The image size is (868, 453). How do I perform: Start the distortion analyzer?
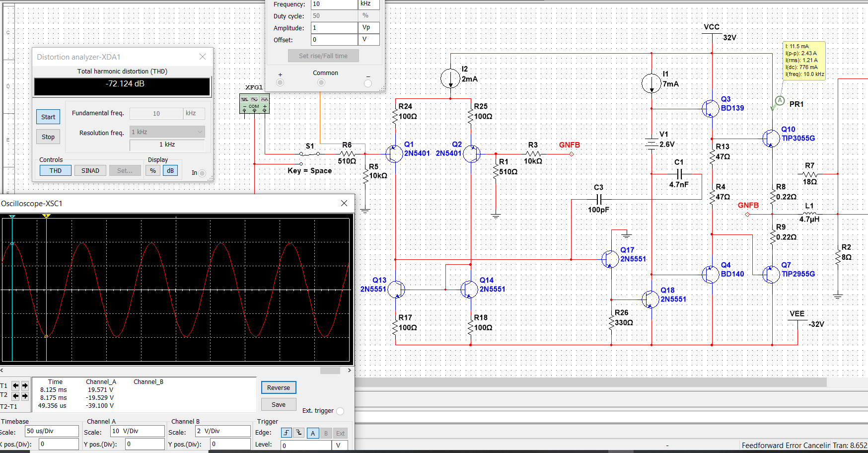tap(48, 117)
